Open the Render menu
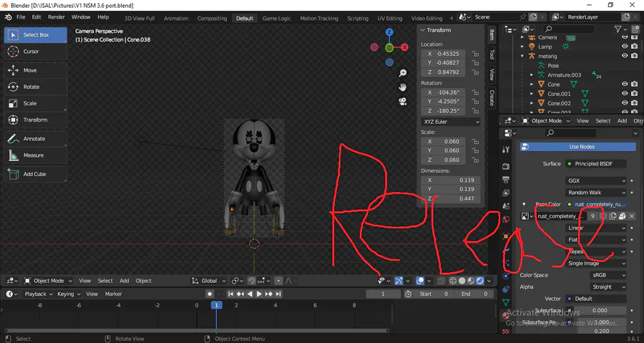The width and height of the screenshot is (644, 343). tap(57, 17)
